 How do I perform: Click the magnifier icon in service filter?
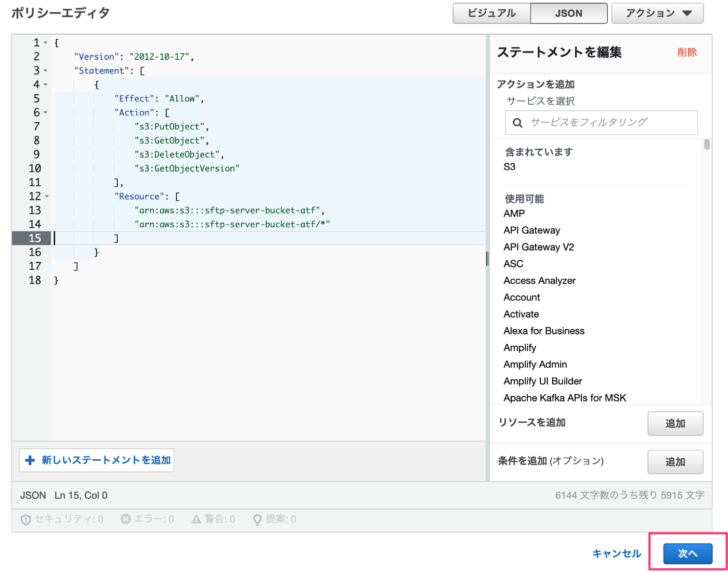[517, 123]
